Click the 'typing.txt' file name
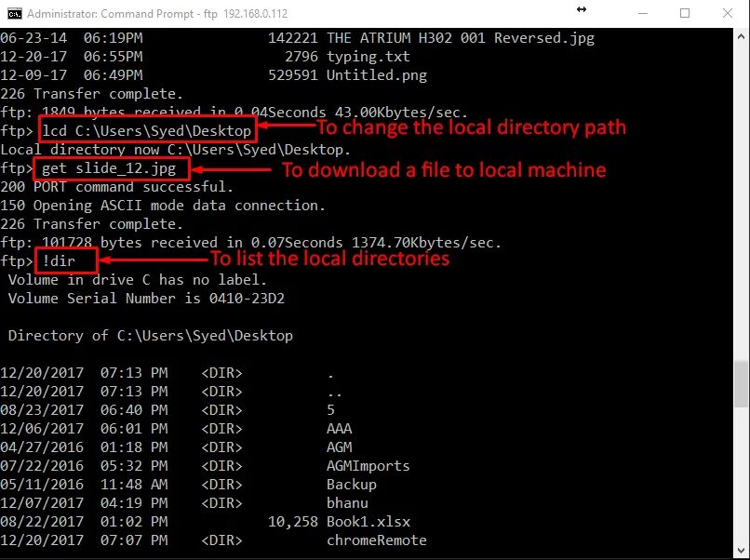750x560 pixels. [368, 57]
